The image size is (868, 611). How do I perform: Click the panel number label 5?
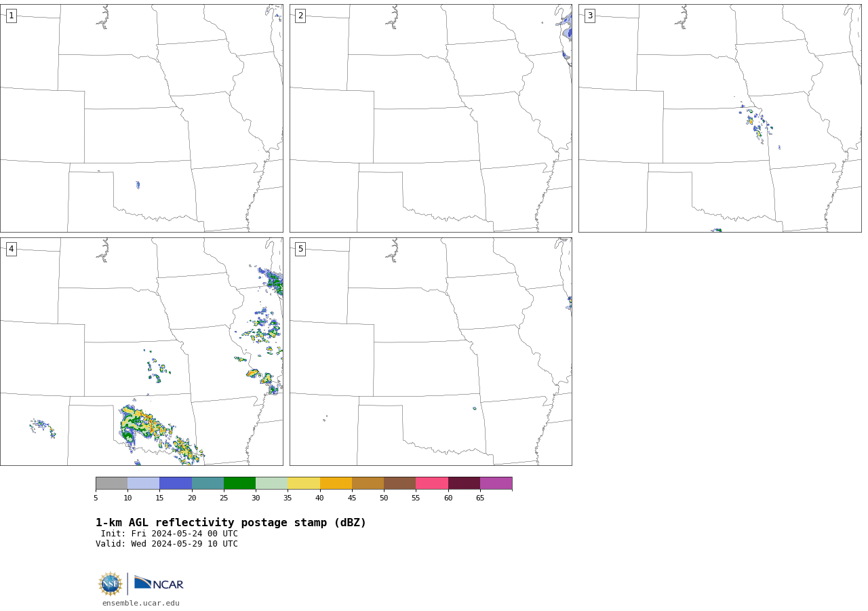click(x=300, y=249)
